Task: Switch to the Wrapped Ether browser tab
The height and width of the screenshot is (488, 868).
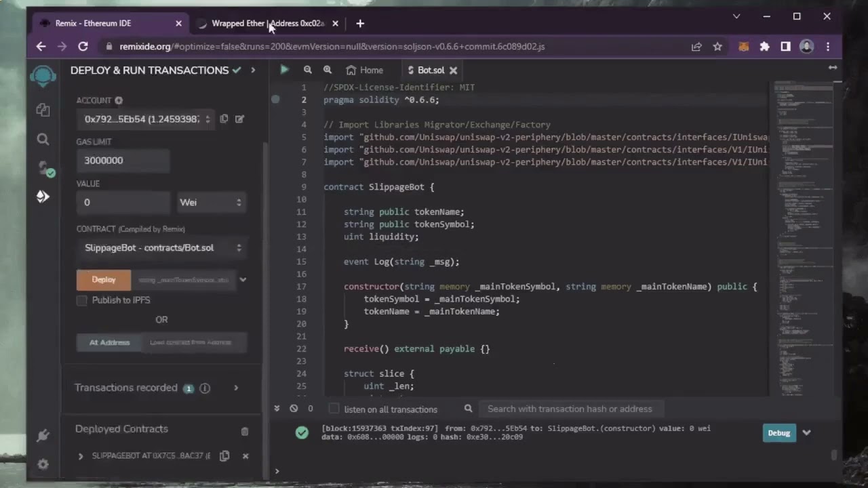Action: click(x=267, y=23)
